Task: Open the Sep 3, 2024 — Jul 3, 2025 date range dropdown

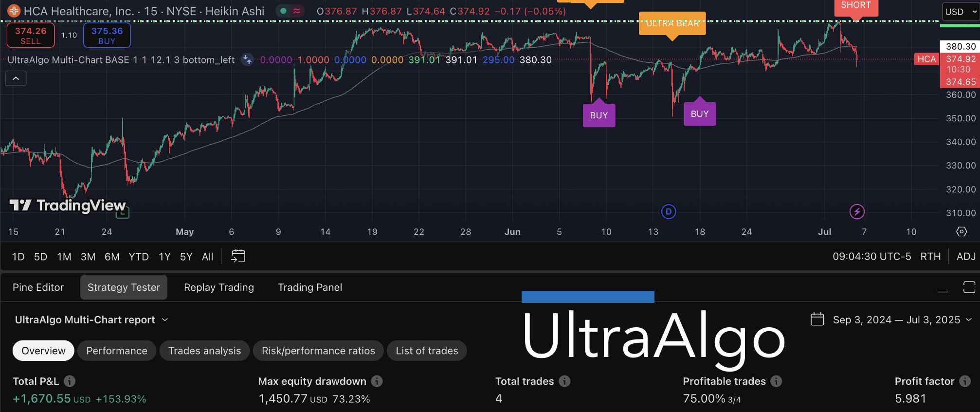Action: [x=902, y=320]
